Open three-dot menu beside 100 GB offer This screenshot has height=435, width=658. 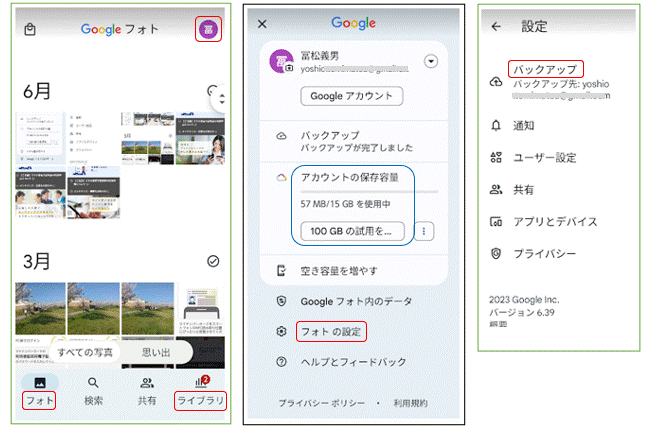(x=427, y=231)
